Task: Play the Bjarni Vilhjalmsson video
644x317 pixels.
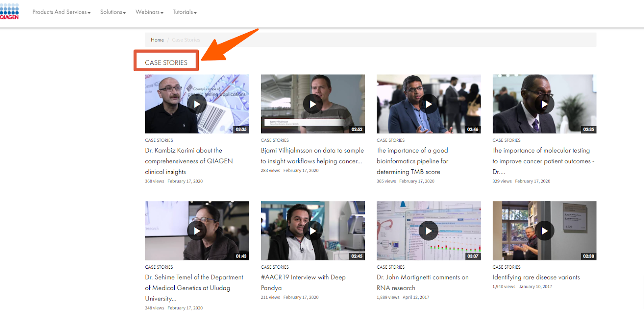Action: point(313,104)
